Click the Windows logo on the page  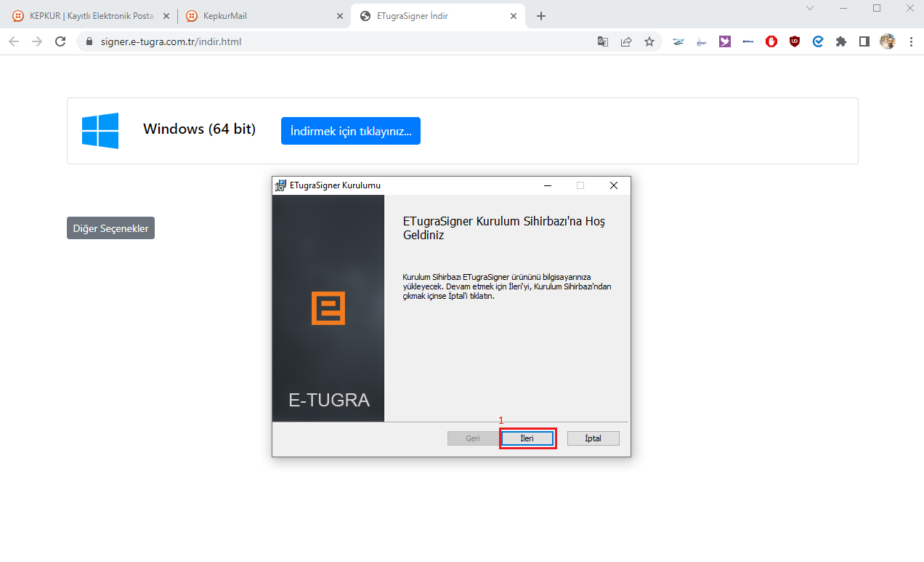(100, 131)
